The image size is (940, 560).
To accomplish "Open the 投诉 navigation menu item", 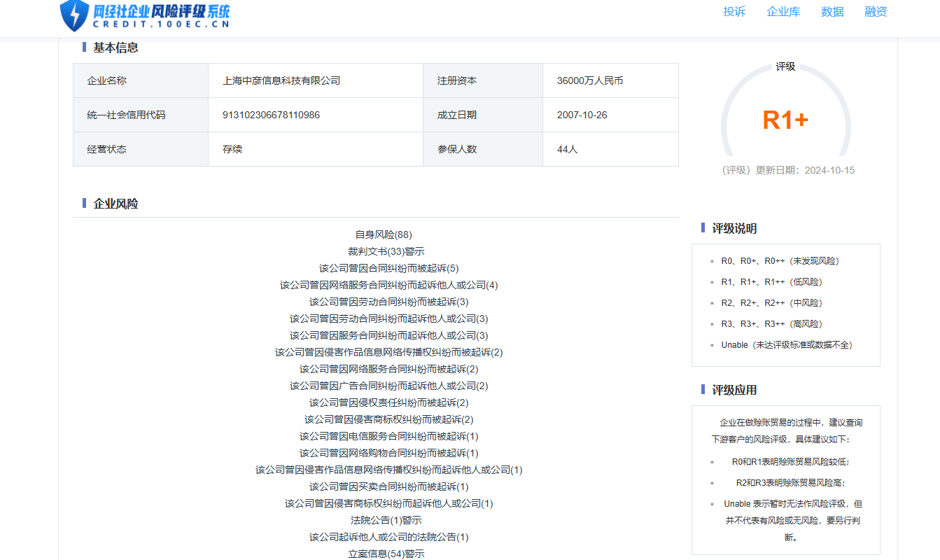I will click(x=734, y=12).
